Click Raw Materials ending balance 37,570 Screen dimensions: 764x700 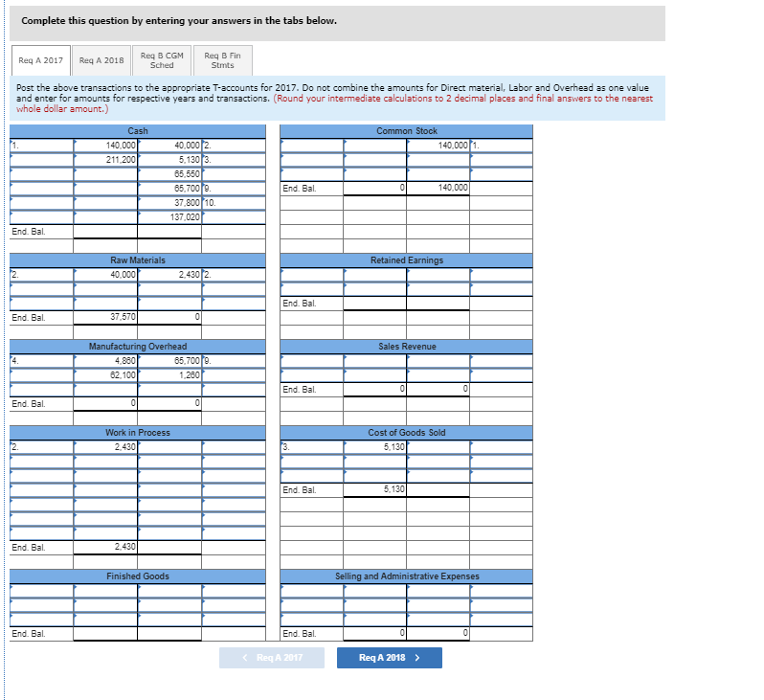(105, 317)
